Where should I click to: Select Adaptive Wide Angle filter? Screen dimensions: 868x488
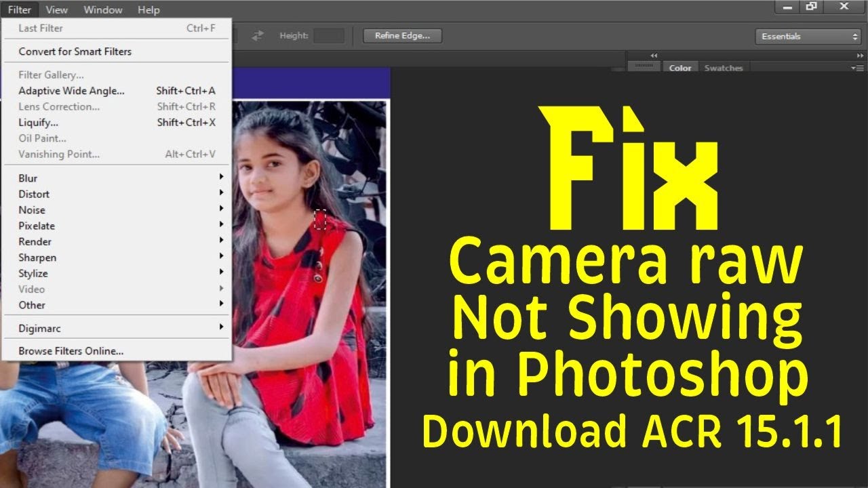117,91
